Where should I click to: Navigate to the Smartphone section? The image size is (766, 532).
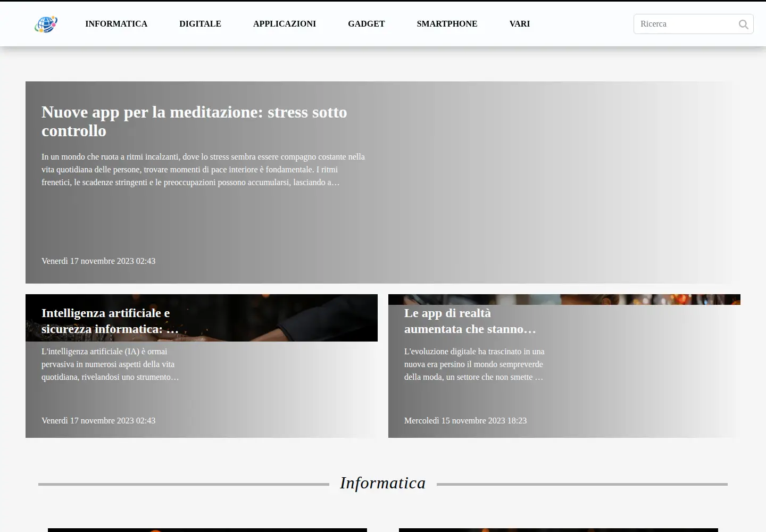(x=447, y=24)
